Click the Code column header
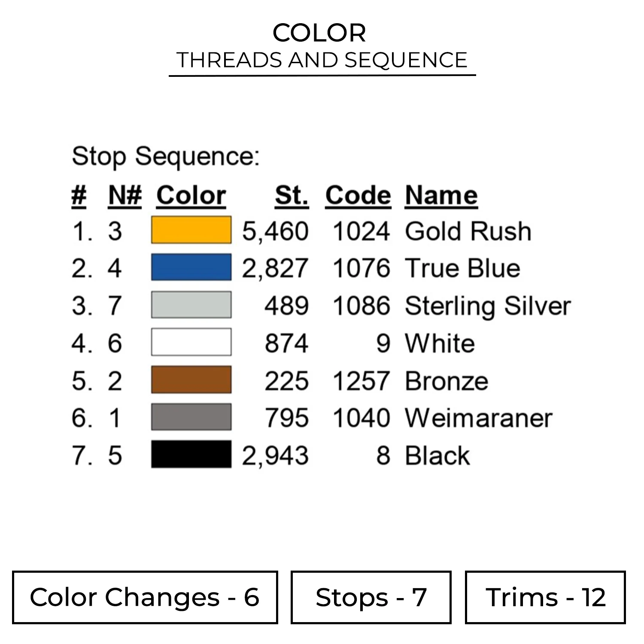The height and width of the screenshot is (644, 644). coord(358,196)
